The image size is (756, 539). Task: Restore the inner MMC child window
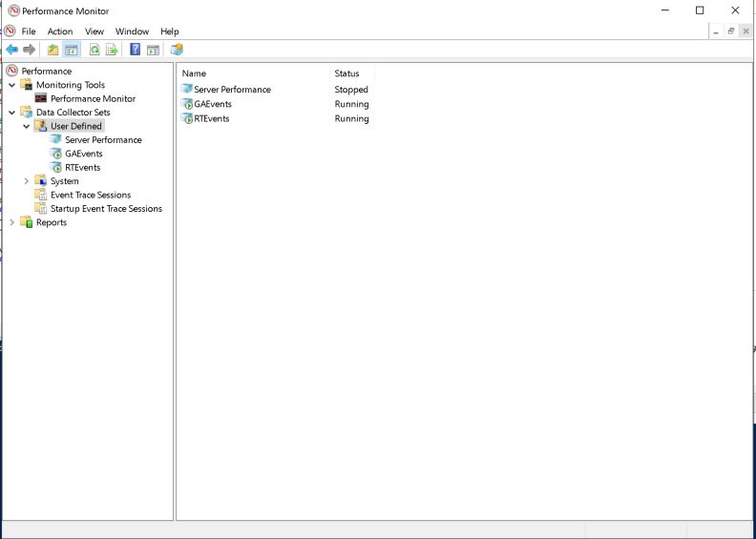click(x=731, y=31)
